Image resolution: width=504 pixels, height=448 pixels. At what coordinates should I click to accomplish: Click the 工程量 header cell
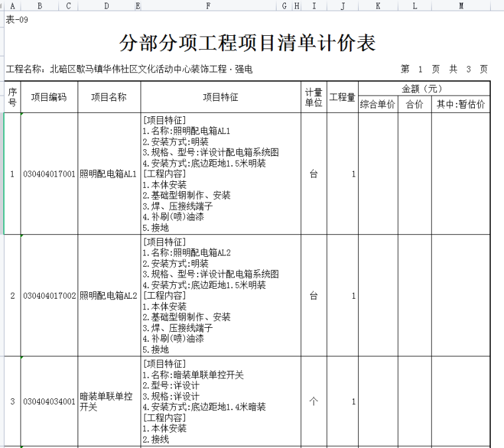[x=342, y=97]
